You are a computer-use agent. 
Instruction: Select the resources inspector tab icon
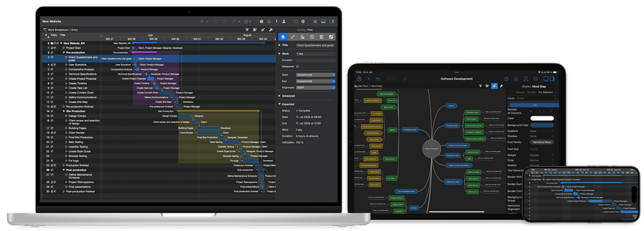(303, 37)
